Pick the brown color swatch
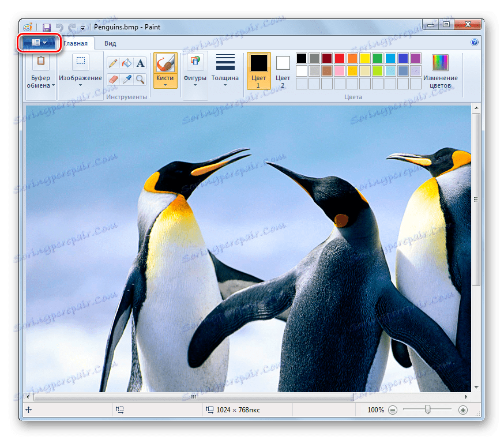This screenshot has width=504, height=440. [x=327, y=71]
